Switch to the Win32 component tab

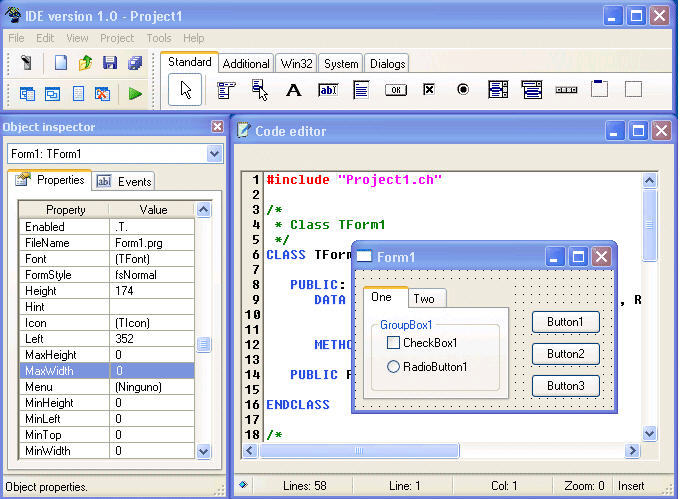click(296, 64)
